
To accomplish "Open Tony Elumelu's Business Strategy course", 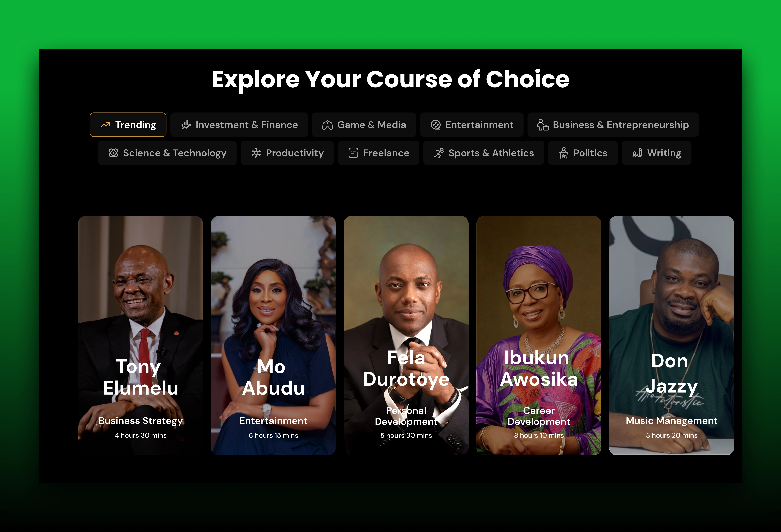I will coord(140,335).
